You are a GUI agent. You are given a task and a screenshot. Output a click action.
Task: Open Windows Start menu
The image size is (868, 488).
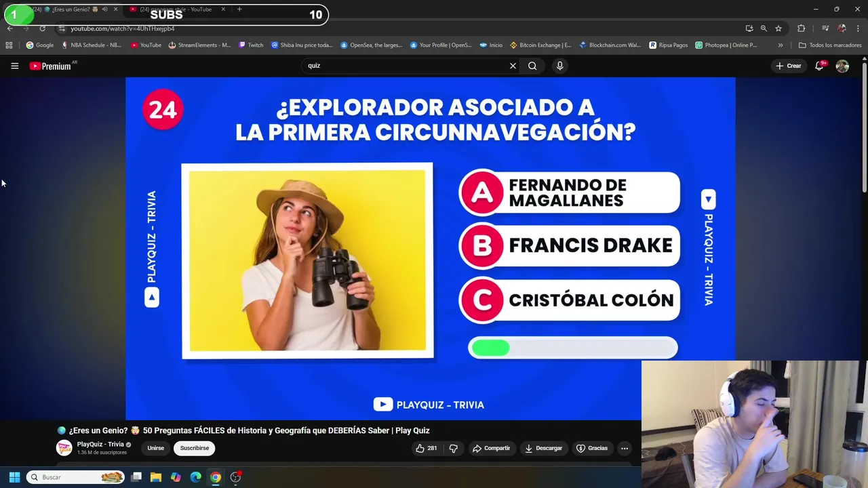click(14, 477)
